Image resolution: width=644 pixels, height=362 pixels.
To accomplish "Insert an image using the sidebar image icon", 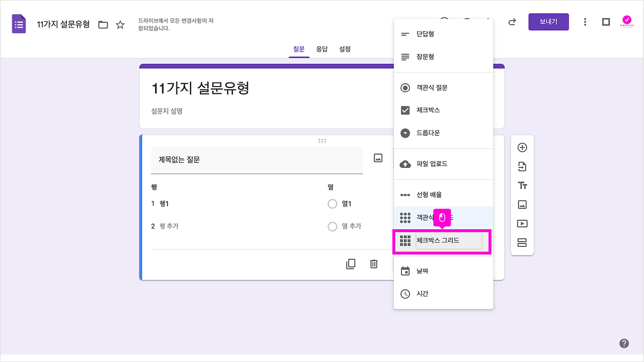I will tap(522, 204).
